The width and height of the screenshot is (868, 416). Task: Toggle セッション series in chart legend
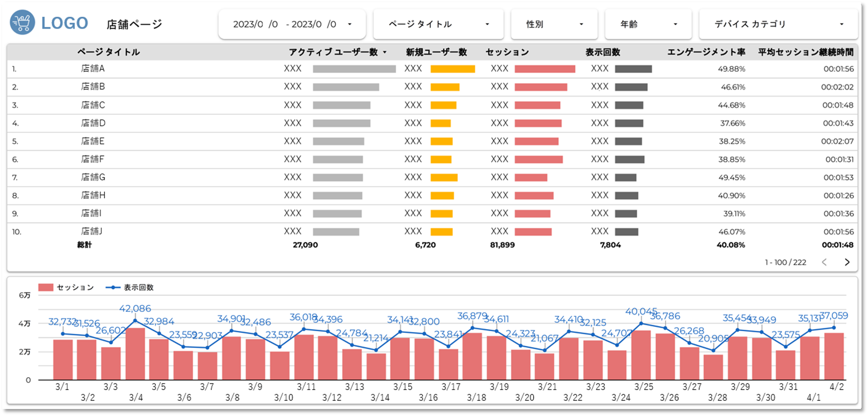click(x=66, y=288)
